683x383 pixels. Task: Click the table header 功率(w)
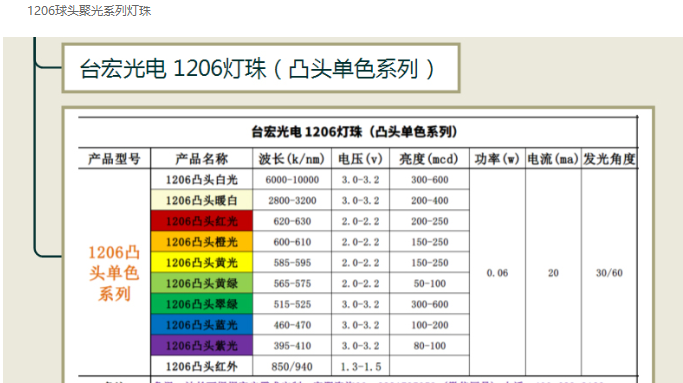click(497, 159)
